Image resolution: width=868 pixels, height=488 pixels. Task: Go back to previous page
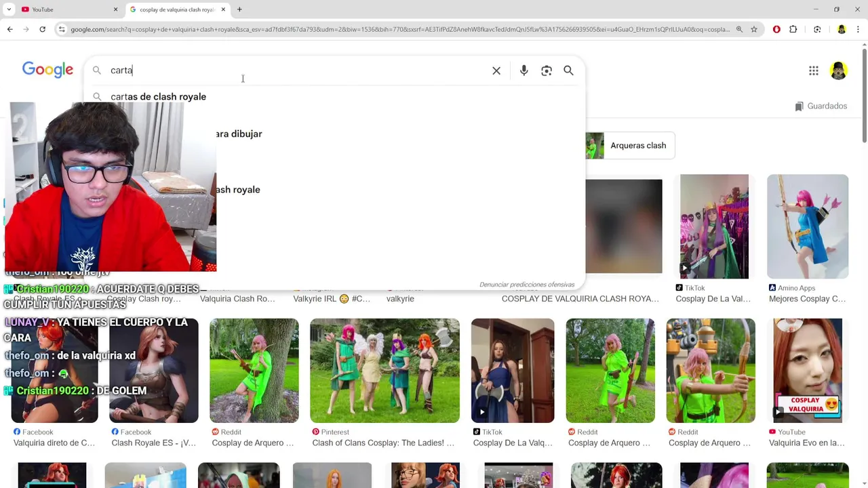pos(9,29)
